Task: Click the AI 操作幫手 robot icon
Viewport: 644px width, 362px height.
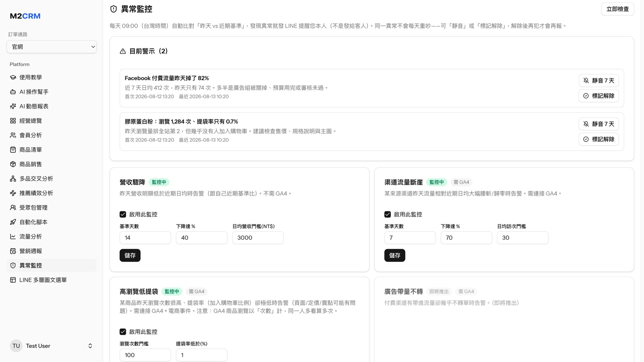Action: [13, 92]
